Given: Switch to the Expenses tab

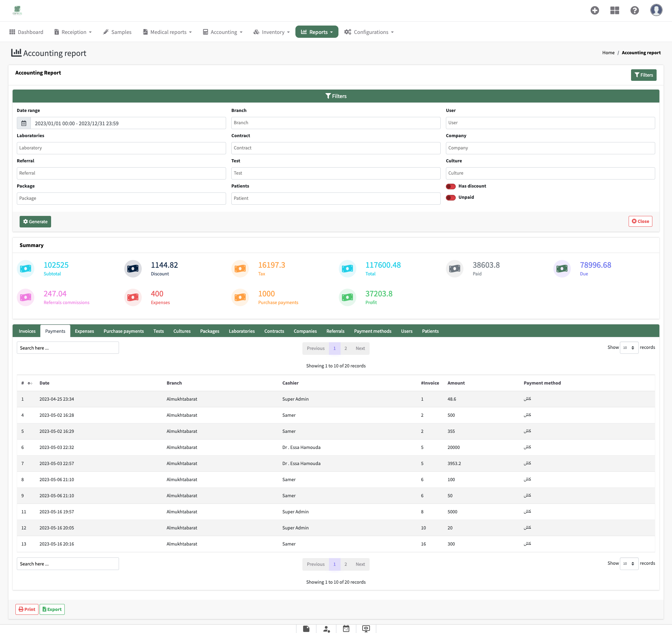Looking at the screenshot, I should point(84,331).
